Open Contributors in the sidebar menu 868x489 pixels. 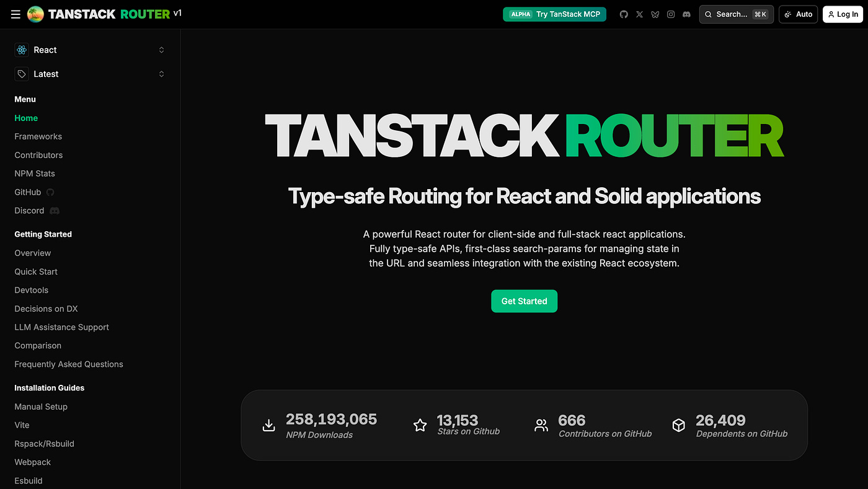click(38, 155)
